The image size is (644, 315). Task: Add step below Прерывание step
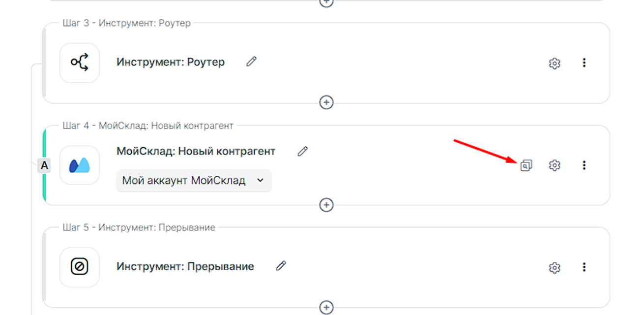(x=326, y=307)
